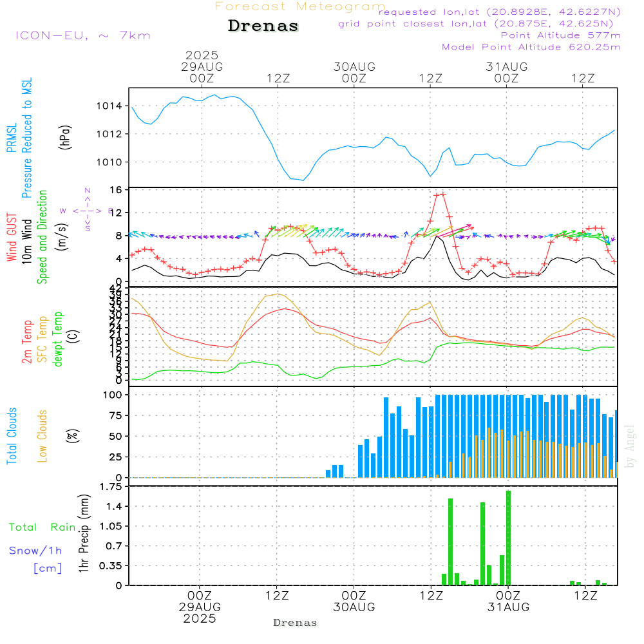Click the bold 'Drenas' chart title
Viewport: 644px width, 644px height.
tap(263, 26)
